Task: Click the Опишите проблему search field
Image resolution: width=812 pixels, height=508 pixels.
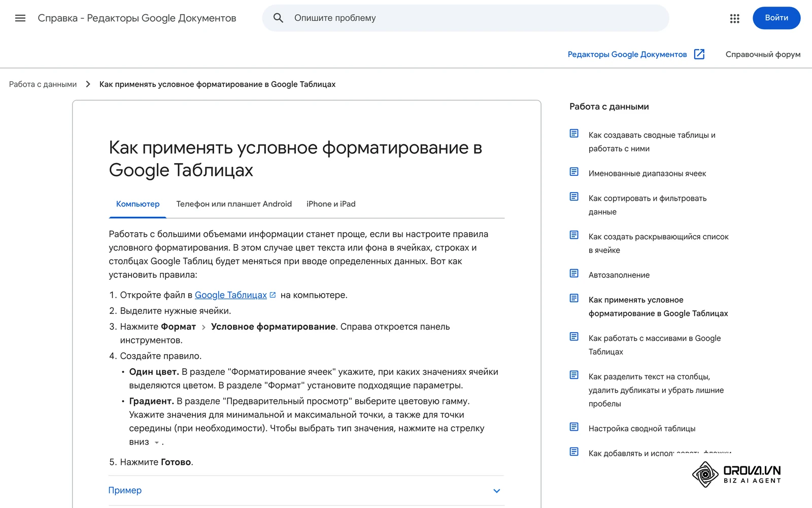Action: point(465,18)
